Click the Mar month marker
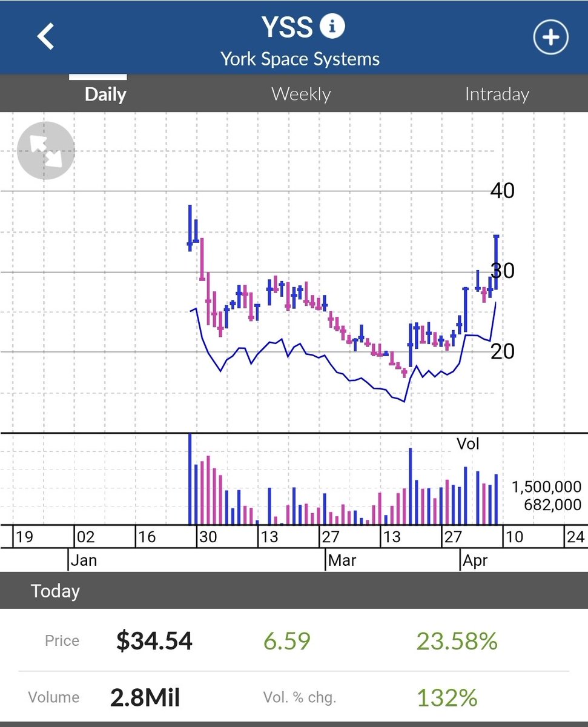 342,560
